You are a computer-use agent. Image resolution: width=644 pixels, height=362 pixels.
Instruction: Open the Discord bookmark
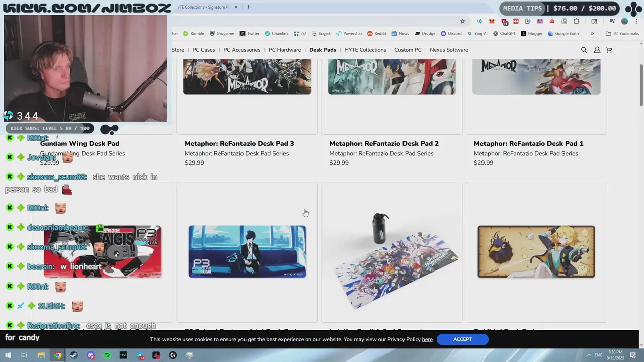[451, 34]
